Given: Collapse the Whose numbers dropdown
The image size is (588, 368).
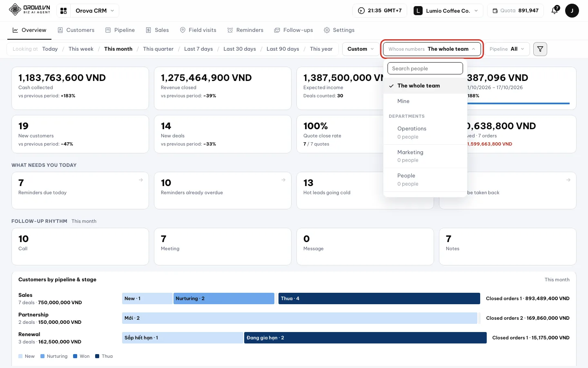Looking at the screenshot, I should [432, 49].
